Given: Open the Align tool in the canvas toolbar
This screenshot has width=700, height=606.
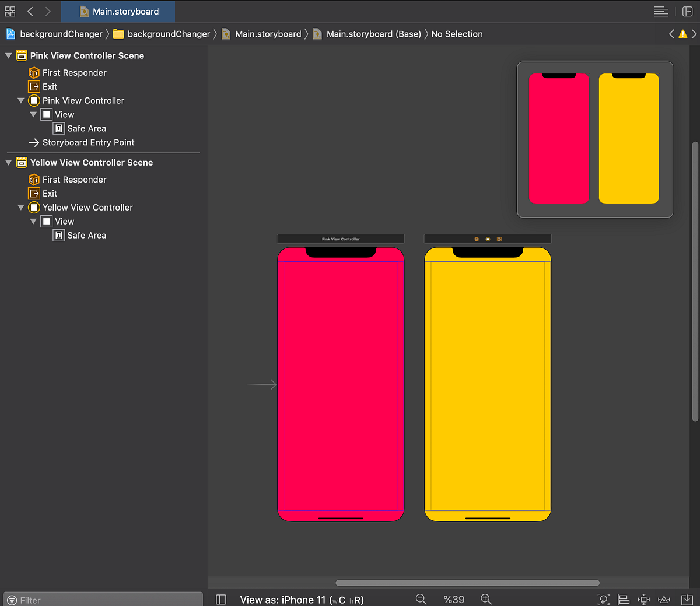Looking at the screenshot, I should (624, 599).
